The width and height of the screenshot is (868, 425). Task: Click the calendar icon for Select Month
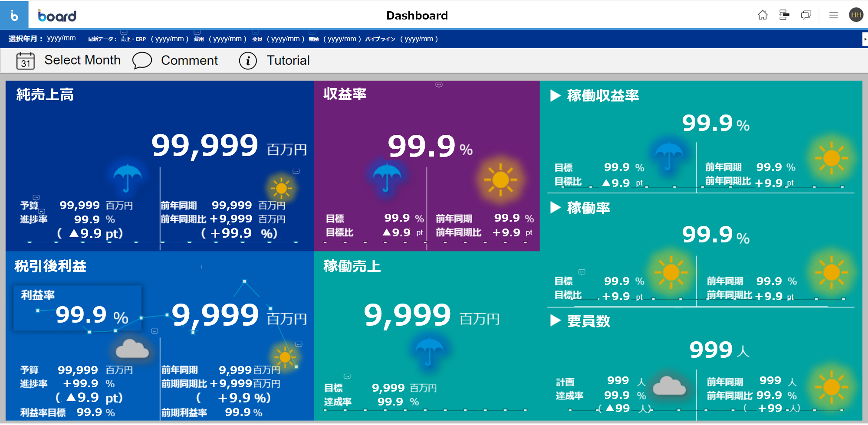pyautogui.click(x=26, y=61)
